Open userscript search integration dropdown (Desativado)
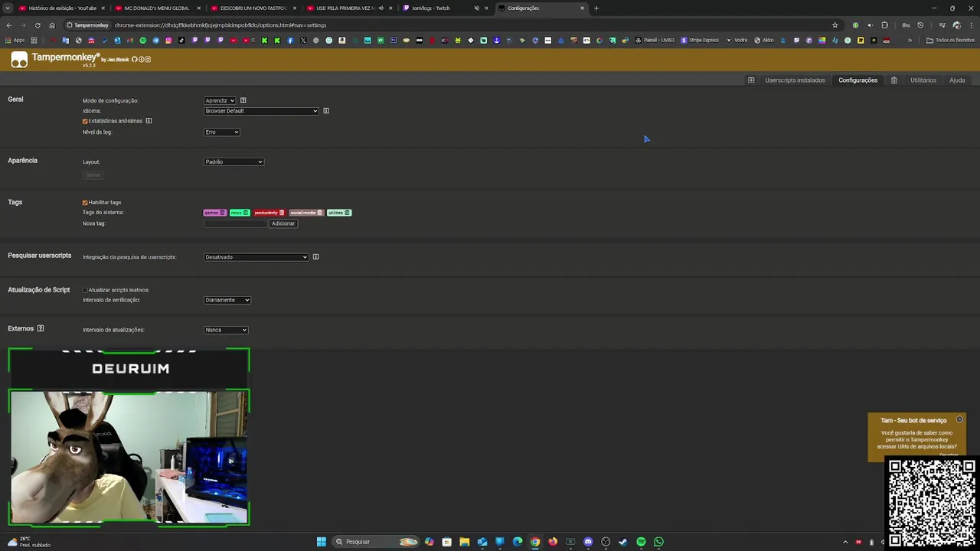Image resolution: width=980 pixels, height=551 pixels. pyautogui.click(x=256, y=257)
